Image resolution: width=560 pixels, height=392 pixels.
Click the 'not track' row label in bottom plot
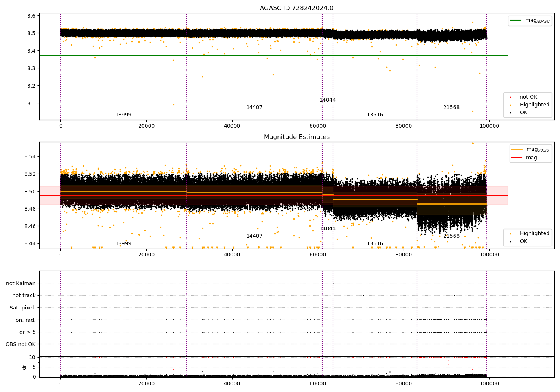coord(24,296)
